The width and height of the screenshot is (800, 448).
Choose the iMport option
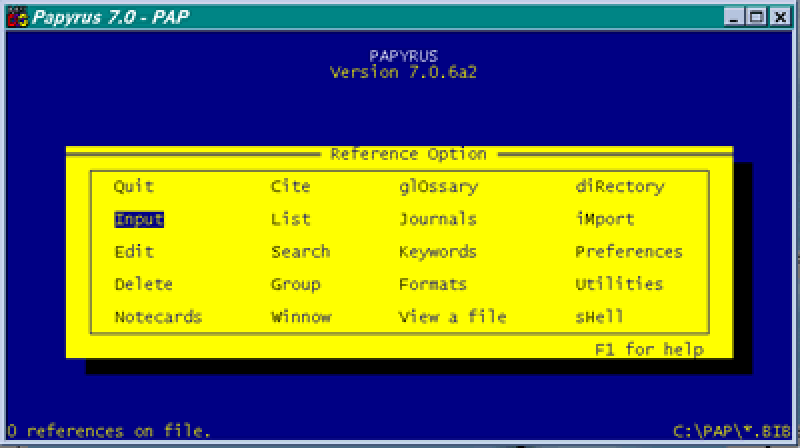point(605,219)
